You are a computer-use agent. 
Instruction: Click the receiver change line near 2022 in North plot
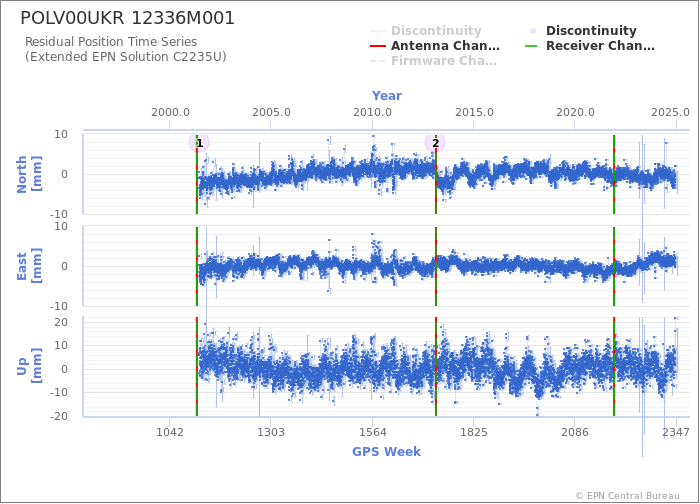614,175
